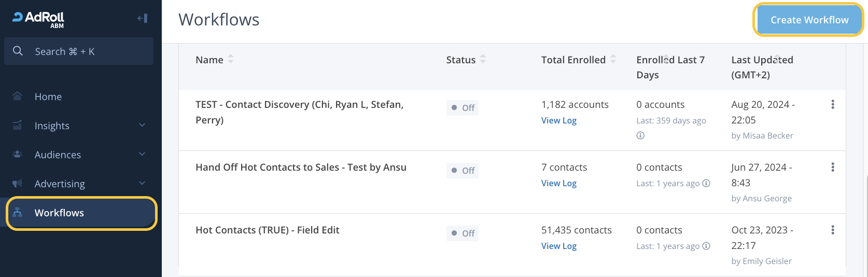The height and width of the screenshot is (277, 868).
Task: Click the AdRoll ABM logo
Action: (x=38, y=19)
